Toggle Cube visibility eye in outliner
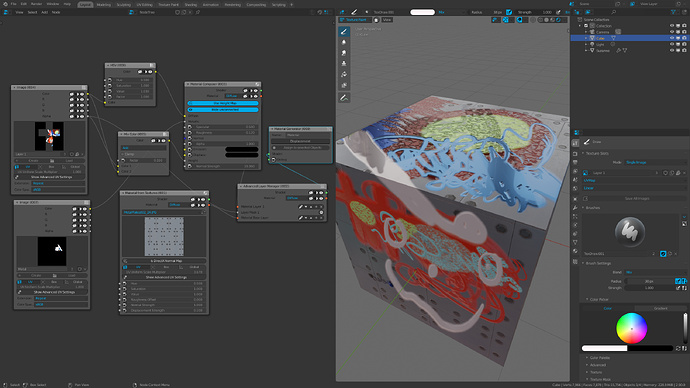690x388 pixels. click(672, 38)
